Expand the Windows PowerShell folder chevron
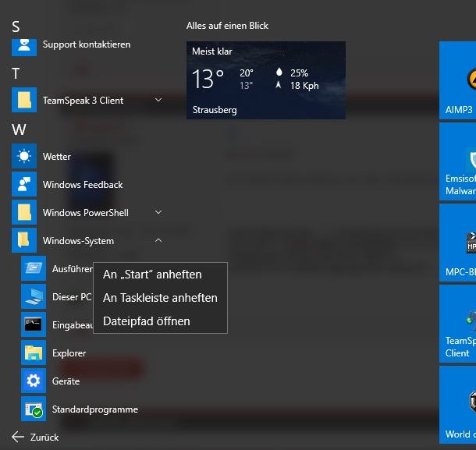 [x=158, y=212]
